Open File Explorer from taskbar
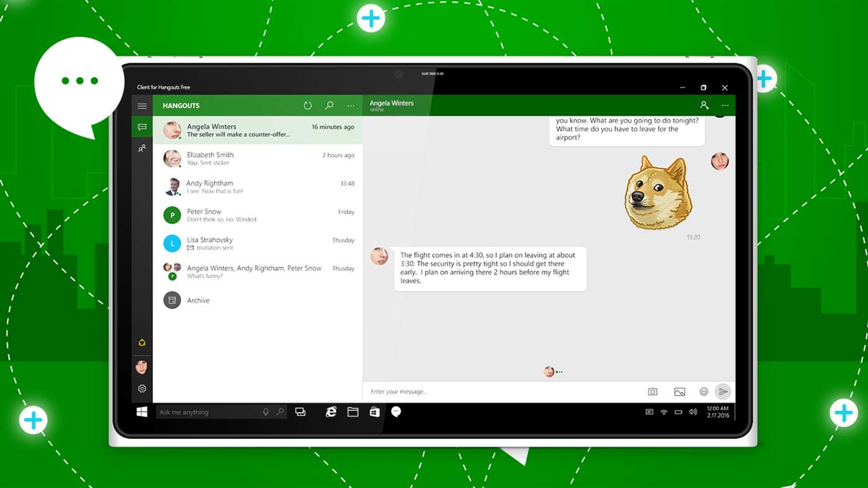This screenshot has height=488, width=868. (x=353, y=412)
